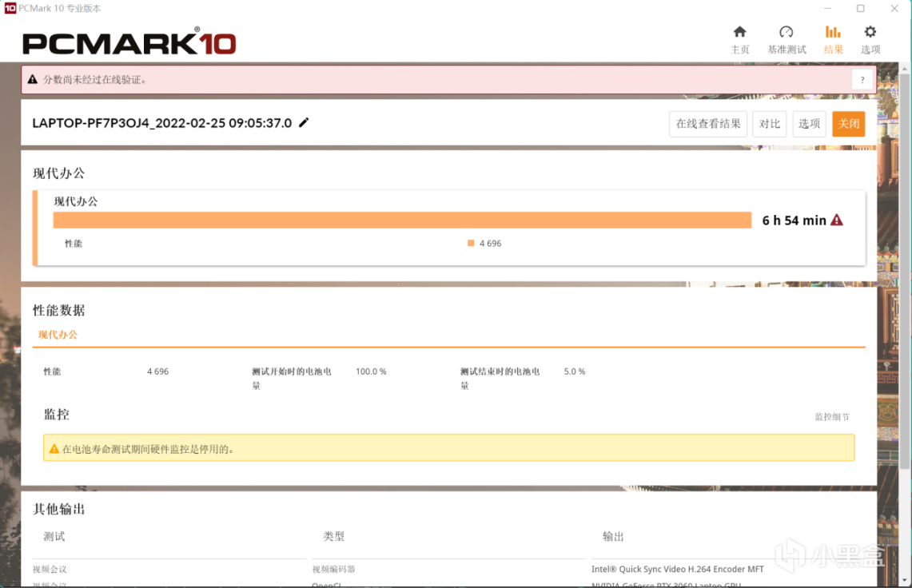The width and height of the screenshot is (912, 588).
Task: Click the 现代办公 section heading
Action: point(58,173)
